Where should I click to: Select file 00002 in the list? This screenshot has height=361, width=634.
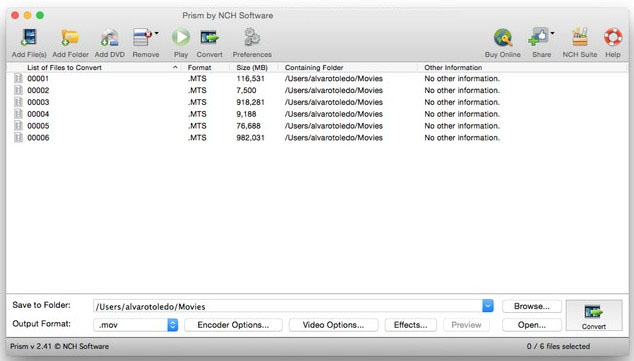[38, 90]
